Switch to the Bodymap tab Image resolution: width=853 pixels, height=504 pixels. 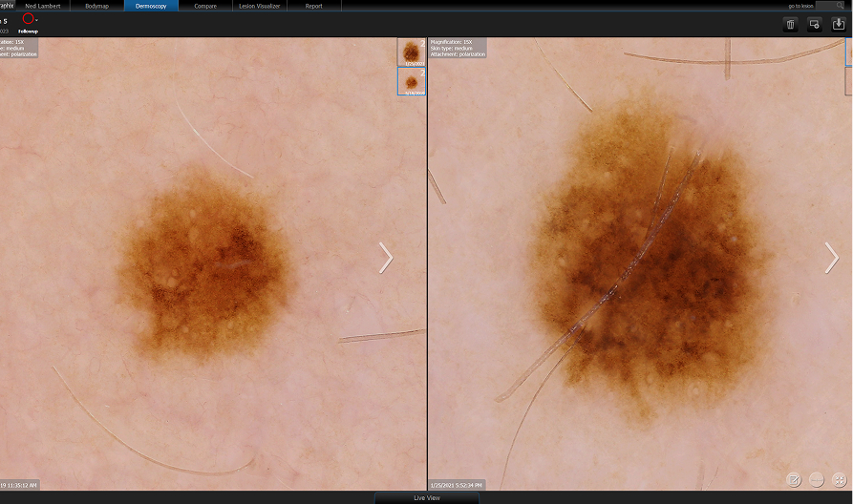(96, 6)
